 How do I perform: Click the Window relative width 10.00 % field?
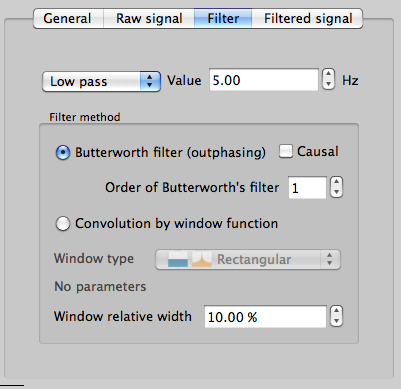click(x=265, y=317)
